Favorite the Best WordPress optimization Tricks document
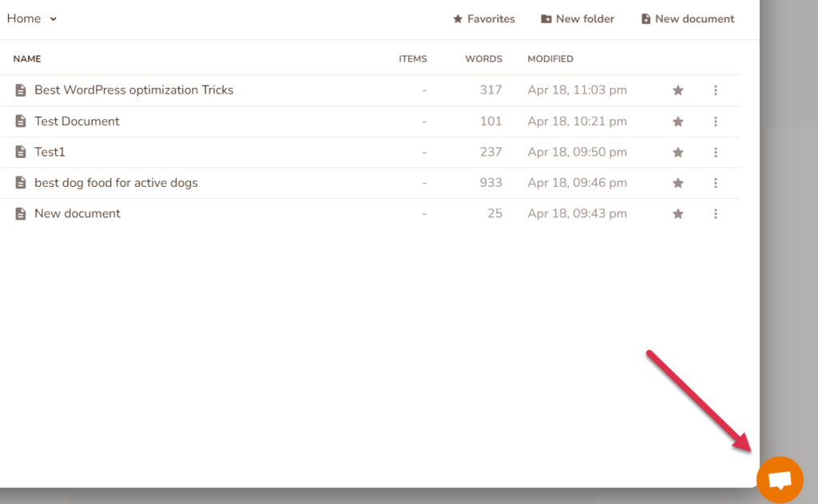The height and width of the screenshot is (504, 818). pos(678,90)
